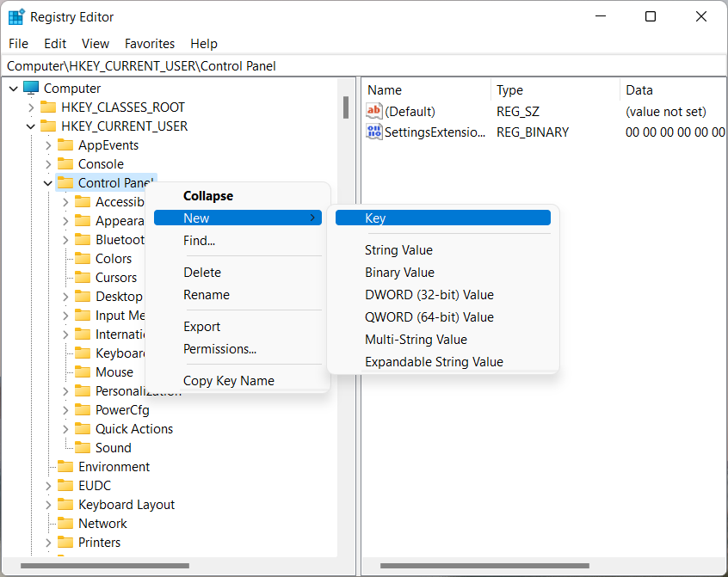
Task: Click the Type column header
Action: [x=555, y=90]
